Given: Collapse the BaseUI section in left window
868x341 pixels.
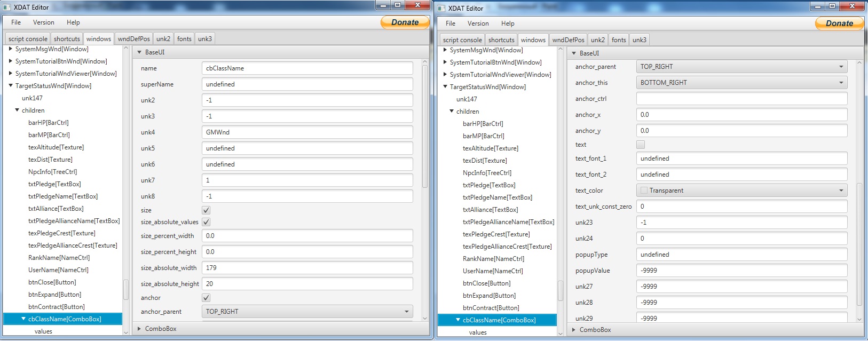Looking at the screenshot, I should coord(140,52).
